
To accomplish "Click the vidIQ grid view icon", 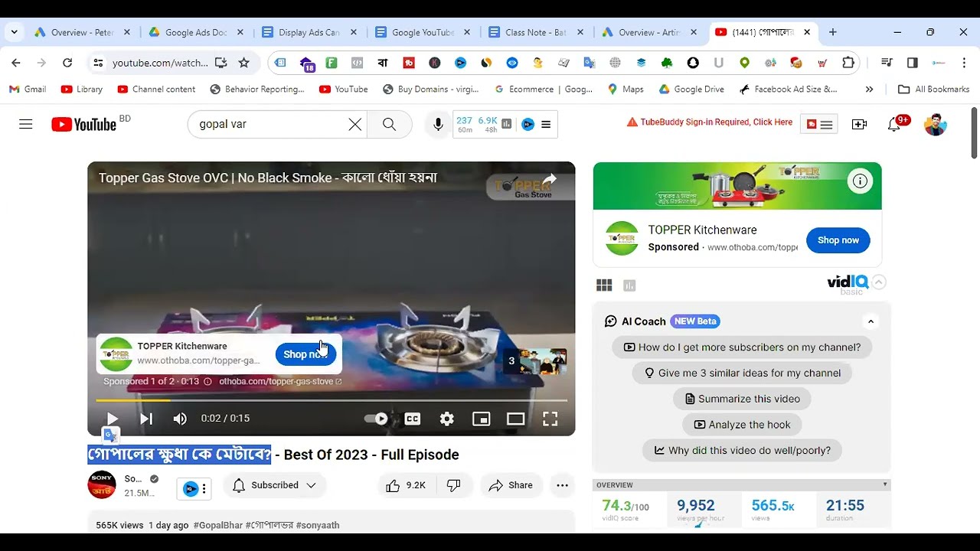I will [x=604, y=285].
